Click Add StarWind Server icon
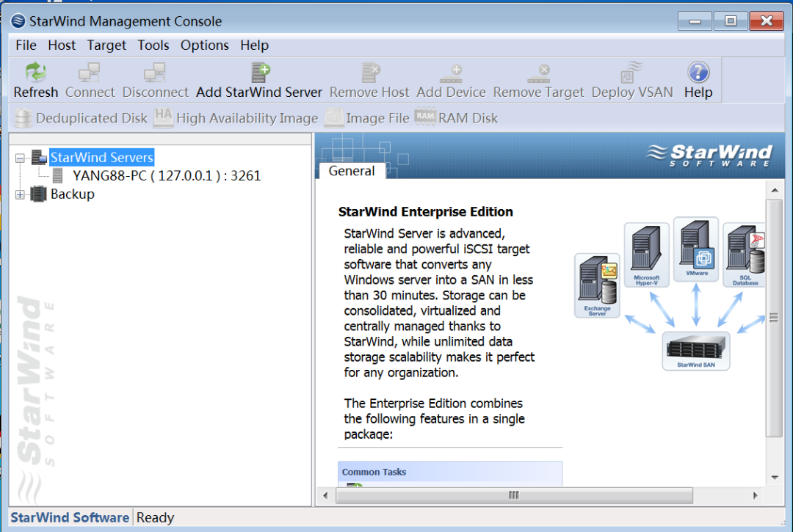This screenshot has width=793, height=532. [261, 72]
